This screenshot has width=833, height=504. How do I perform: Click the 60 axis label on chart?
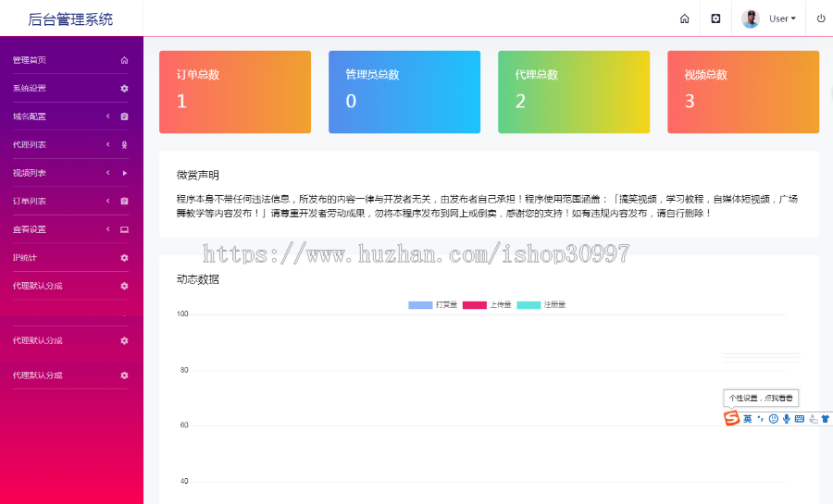coord(184,425)
